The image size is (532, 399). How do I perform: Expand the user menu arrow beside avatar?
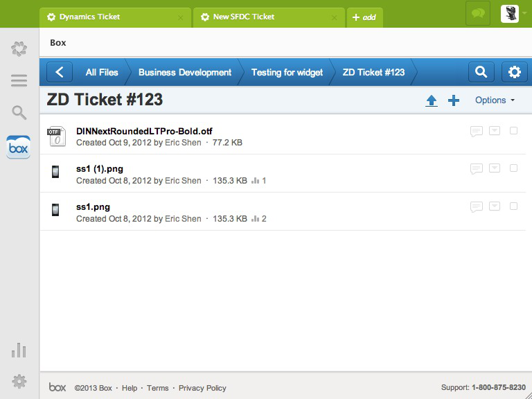pyautogui.click(x=524, y=13)
